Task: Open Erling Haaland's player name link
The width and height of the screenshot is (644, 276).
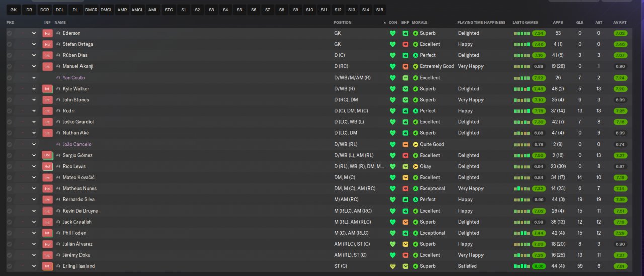Action: point(78,266)
